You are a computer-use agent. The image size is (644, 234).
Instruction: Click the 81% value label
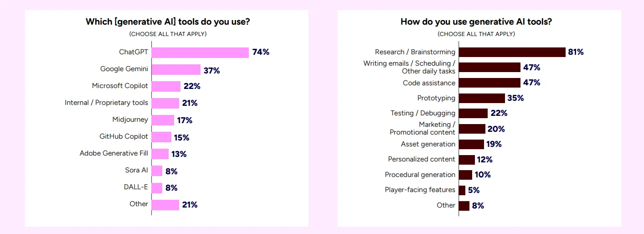point(576,52)
